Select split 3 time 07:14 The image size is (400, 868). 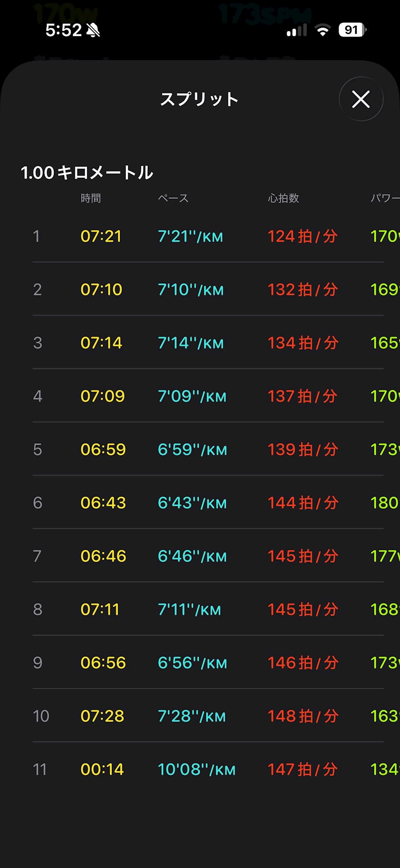pyautogui.click(x=101, y=343)
